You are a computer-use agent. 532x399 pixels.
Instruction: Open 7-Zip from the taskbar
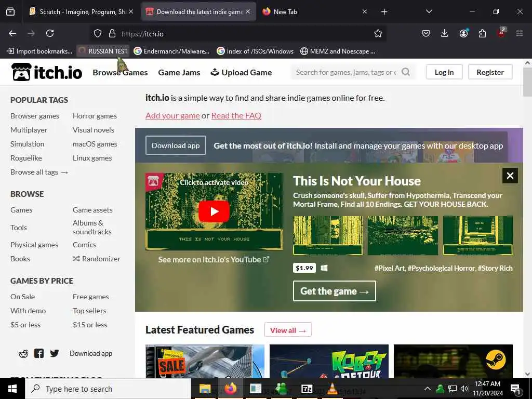click(x=307, y=389)
